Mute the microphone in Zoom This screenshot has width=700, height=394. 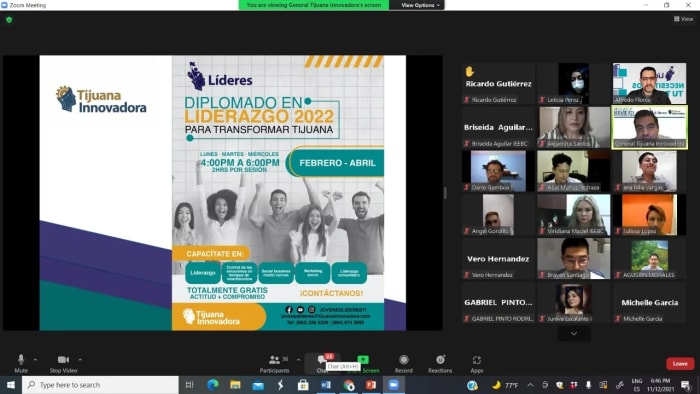pos(21,363)
